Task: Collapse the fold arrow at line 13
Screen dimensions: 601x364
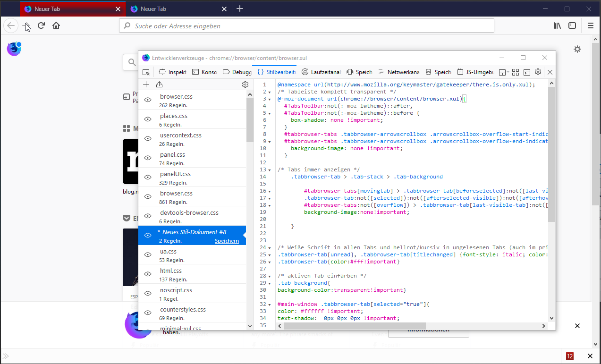Action: [x=269, y=170]
